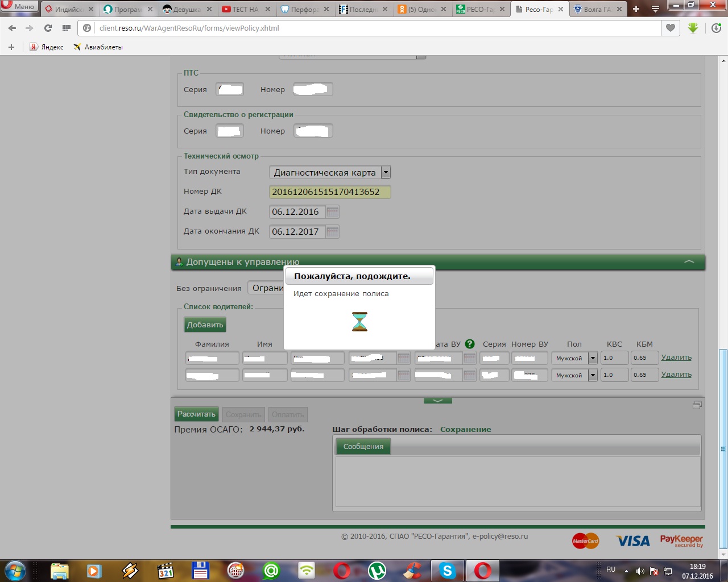Open the Тип документа dropdown
The height and width of the screenshot is (582, 728).
pos(386,172)
